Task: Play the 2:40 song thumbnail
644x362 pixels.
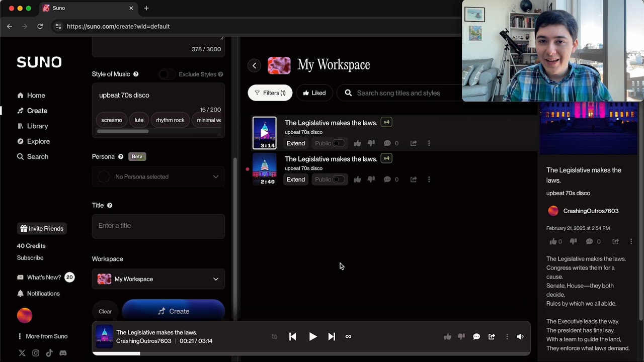Action: tap(264, 169)
